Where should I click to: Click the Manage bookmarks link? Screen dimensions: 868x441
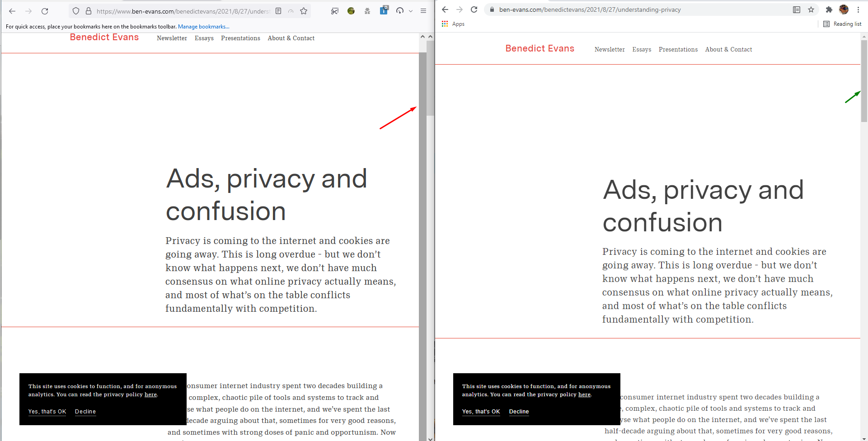point(203,27)
